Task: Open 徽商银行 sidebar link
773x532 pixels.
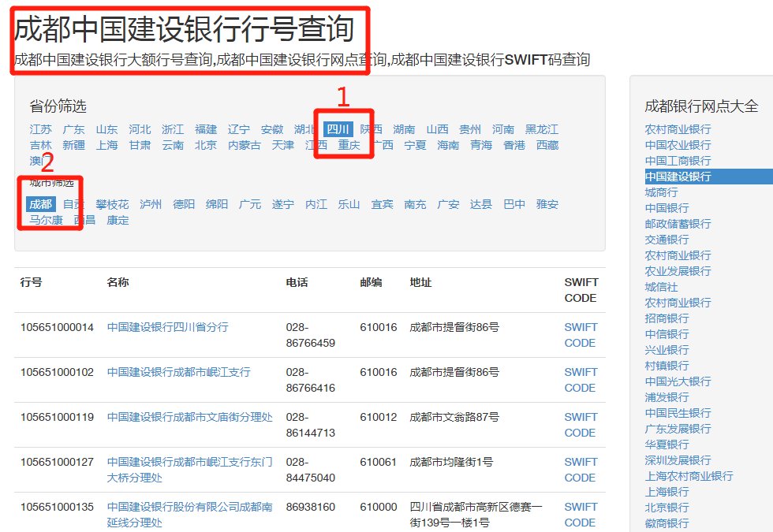Action: pyautogui.click(x=667, y=523)
